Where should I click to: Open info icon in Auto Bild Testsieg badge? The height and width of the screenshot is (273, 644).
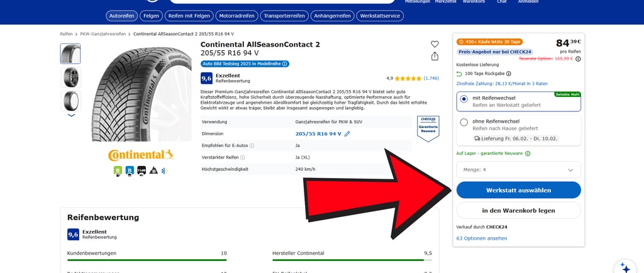[285, 64]
